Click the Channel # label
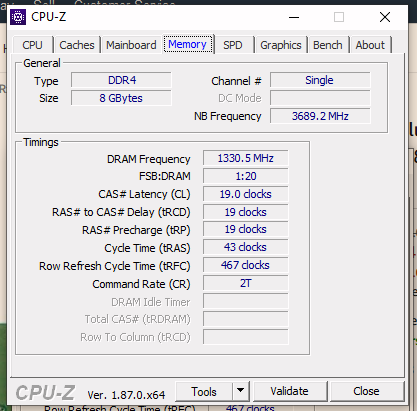Viewport: 417px width, 411px height. coord(236,81)
